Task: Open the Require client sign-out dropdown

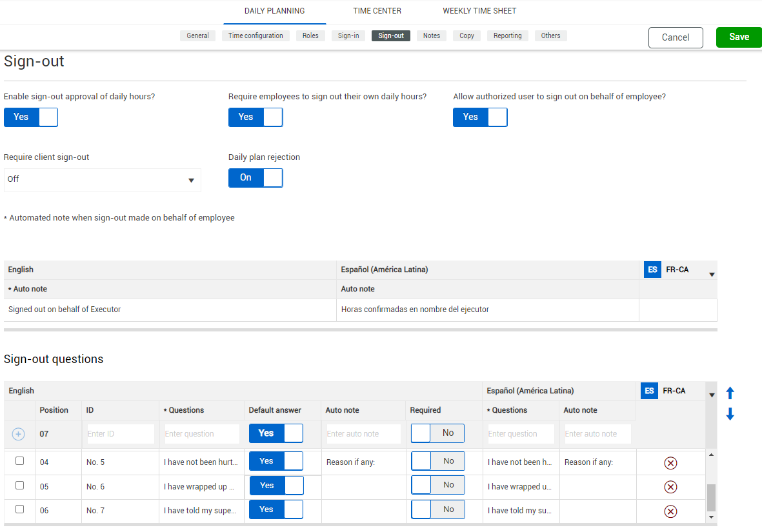Action: click(103, 180)
